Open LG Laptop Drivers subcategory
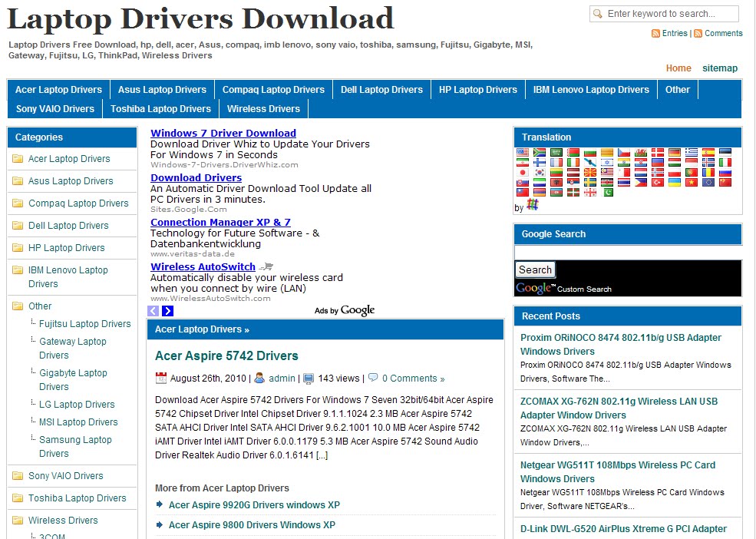This screenshot has height=539, width=756. (77, 405)
